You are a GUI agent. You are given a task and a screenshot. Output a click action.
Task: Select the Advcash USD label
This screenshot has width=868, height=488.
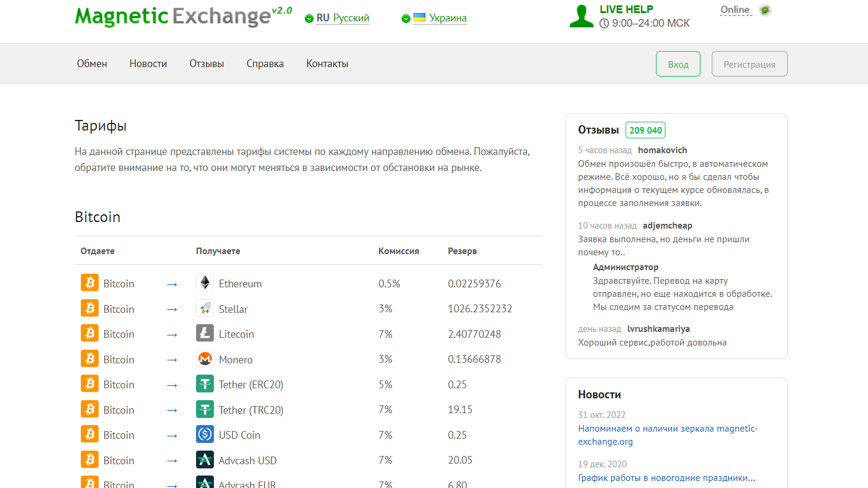(x=248, y=461)
